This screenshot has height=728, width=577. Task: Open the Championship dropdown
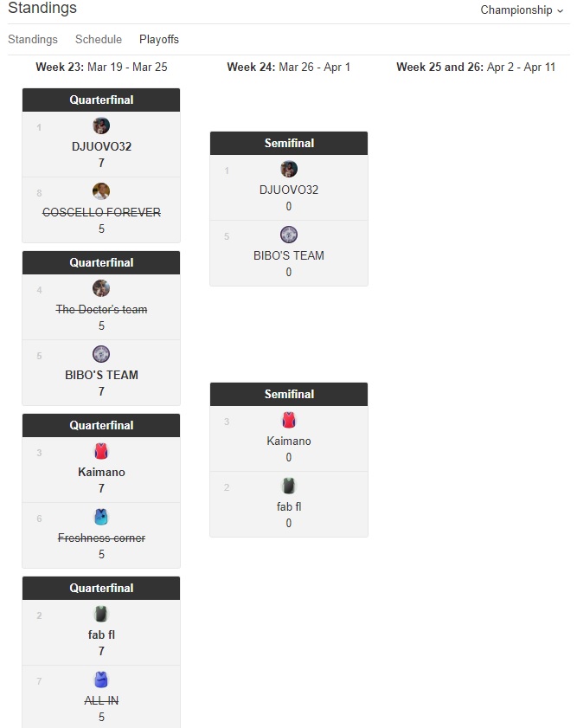tap(522, 10)
